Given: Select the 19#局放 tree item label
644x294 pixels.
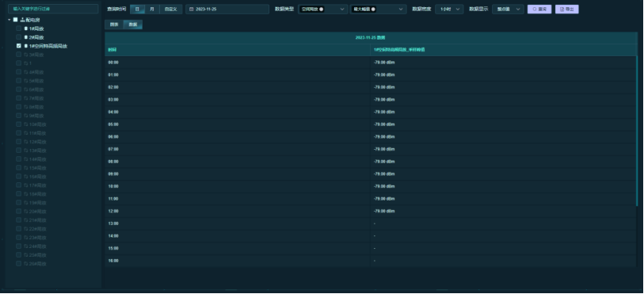Looking at the screenshot, I should click(37, 203).
